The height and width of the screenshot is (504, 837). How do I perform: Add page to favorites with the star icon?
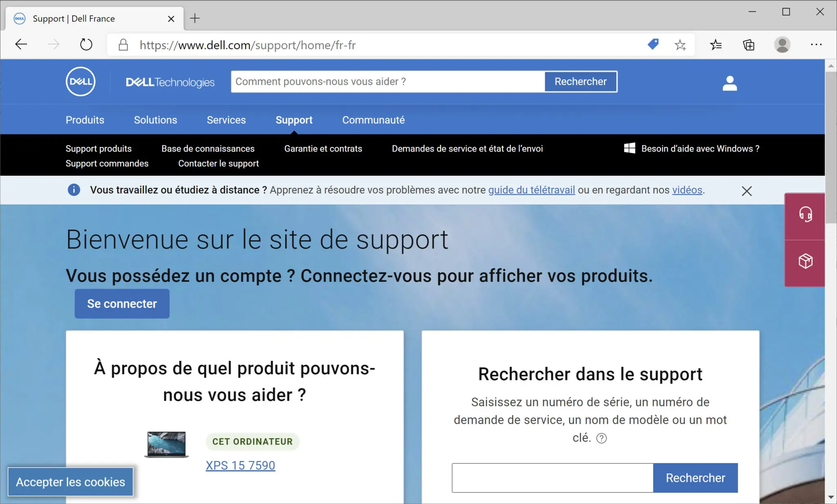(680, 45)
